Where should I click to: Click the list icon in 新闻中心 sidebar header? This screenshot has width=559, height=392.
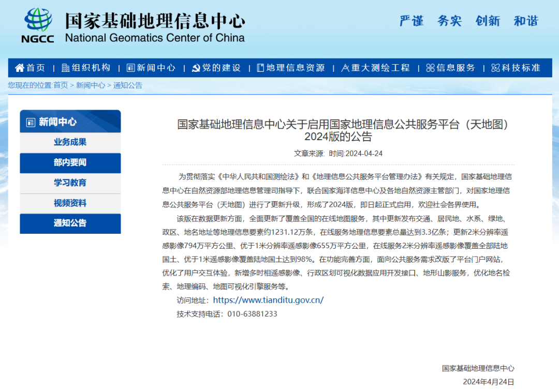pos(31,123)
